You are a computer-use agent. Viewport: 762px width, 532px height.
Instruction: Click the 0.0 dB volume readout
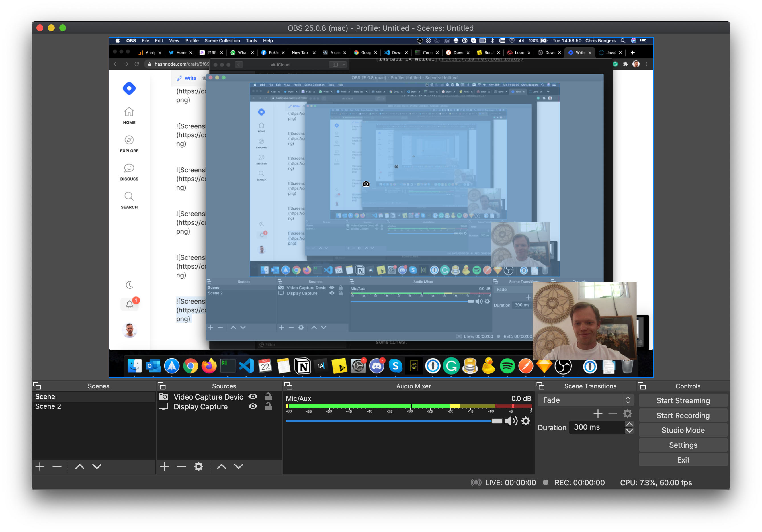(x=521, y=399)
